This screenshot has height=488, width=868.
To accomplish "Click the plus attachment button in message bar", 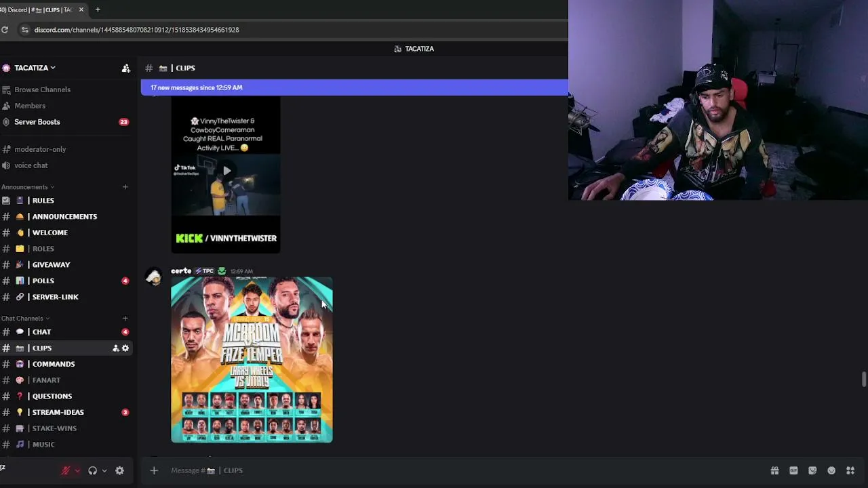I will pyautogui.click(x=154, y=470).
